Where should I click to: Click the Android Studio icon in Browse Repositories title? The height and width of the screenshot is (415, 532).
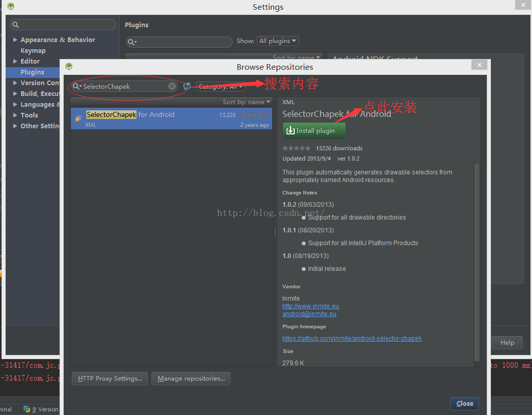point(69,67)
